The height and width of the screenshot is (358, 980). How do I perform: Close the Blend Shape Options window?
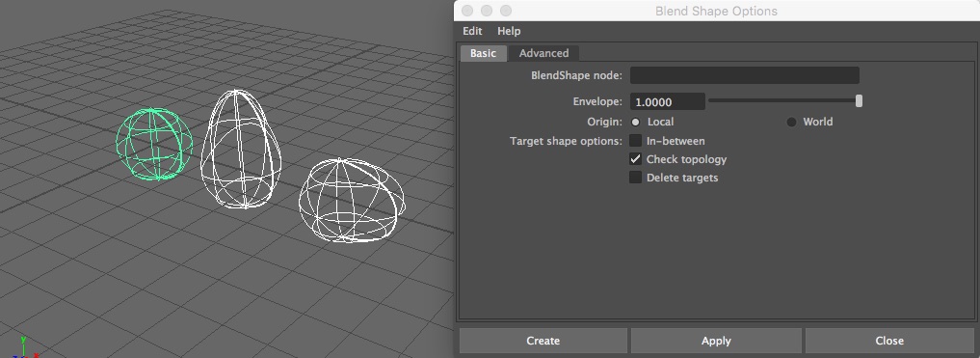coord(467,11)
